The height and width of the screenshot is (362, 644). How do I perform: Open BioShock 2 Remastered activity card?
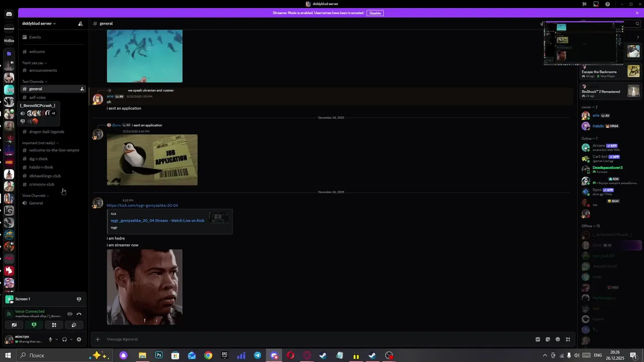point(610,91)
